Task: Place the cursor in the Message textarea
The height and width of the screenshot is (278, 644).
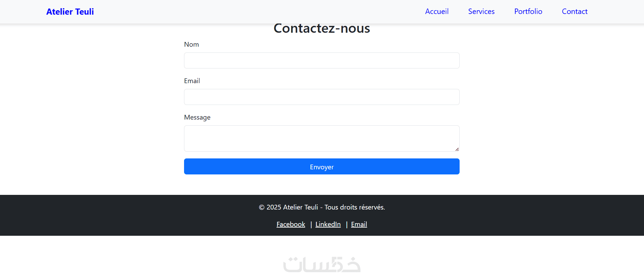Action: coord(321,138)
